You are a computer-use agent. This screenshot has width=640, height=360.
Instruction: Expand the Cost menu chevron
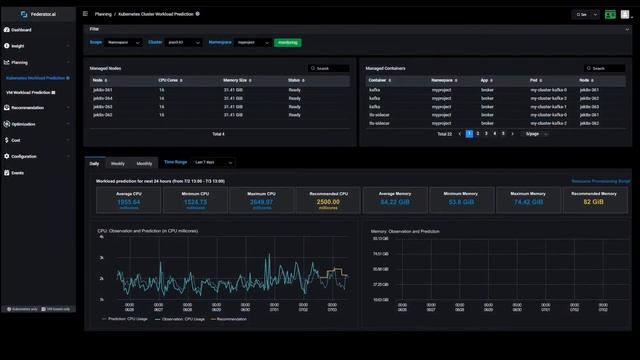(x=68, y=140)
